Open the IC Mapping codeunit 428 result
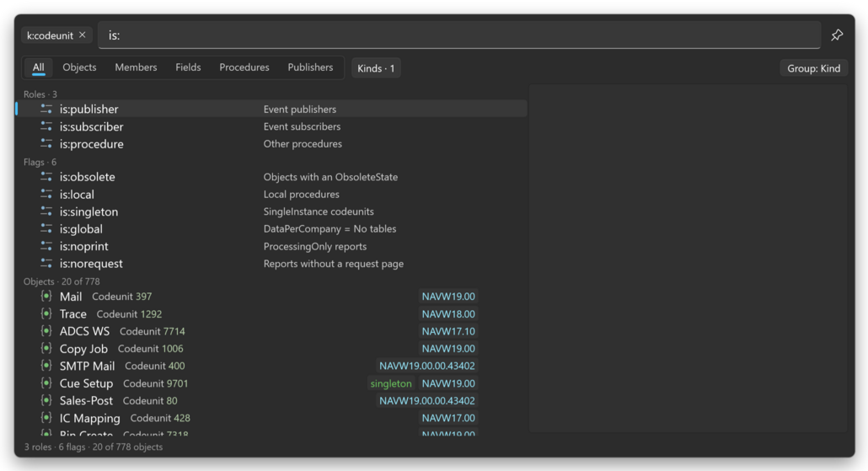Image resolution: width=868 pixels, height=471 pixels. point(272,418)
